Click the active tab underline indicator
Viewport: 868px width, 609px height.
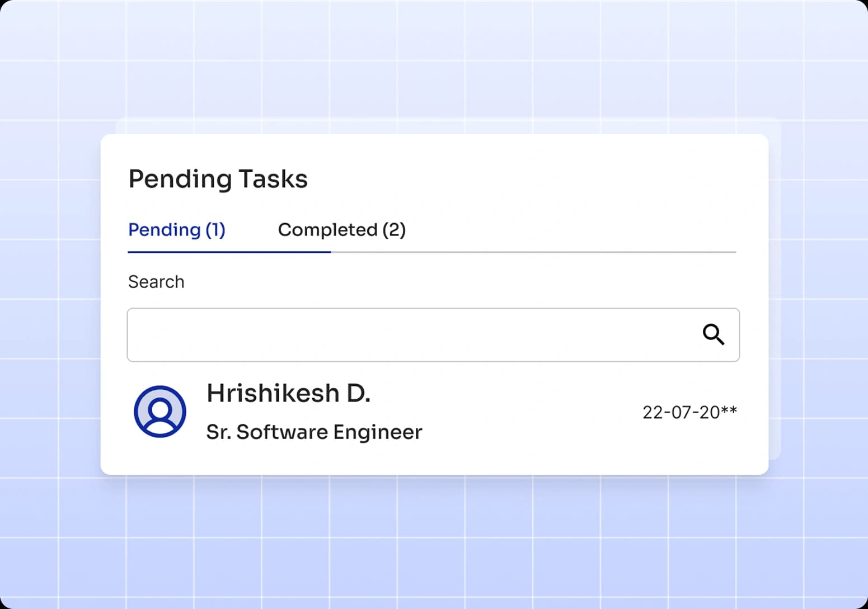pyautogui.click(x=229, y=253)
